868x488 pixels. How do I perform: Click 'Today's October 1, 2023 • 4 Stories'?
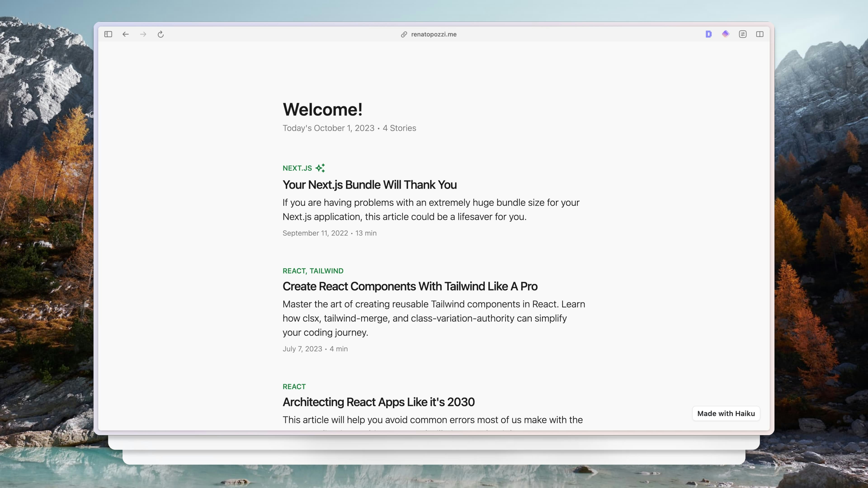(349, 128)
